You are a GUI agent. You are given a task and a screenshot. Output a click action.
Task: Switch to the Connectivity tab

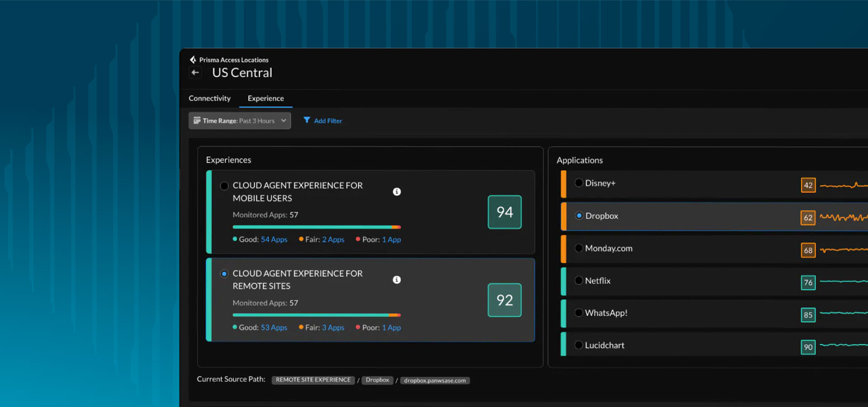[210, 98]
